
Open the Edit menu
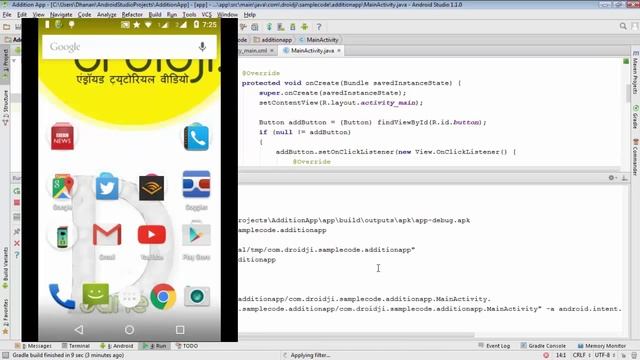coord(22,14)
